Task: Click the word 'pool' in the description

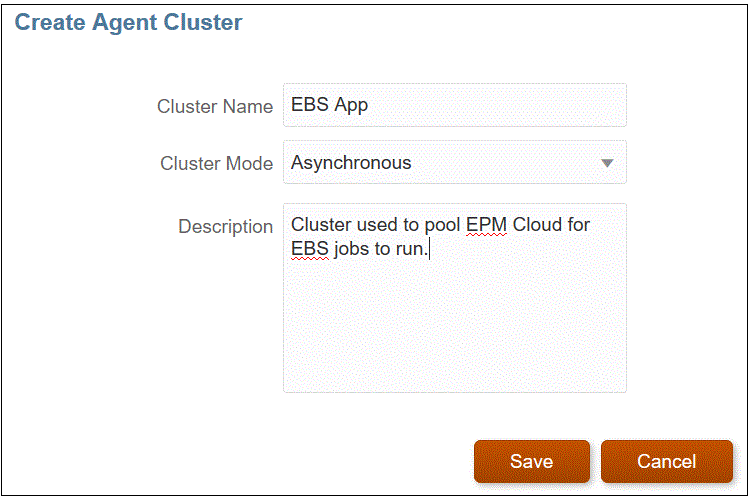Action: [441, 225]
